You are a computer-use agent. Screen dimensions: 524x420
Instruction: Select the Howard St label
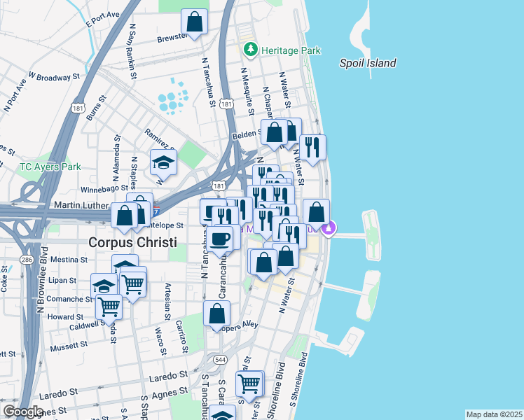click(x=65, y=317)
